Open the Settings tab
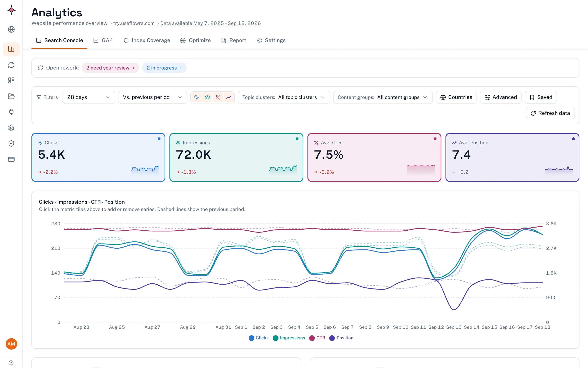Image resolution: width=588 pixels, height=368 pixels. (x=271, y=40)
